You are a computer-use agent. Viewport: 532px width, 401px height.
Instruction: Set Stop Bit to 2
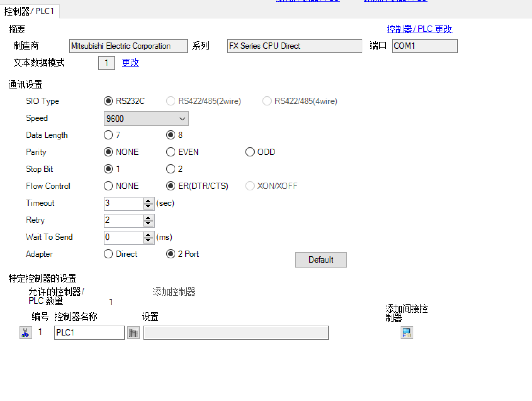(x=171, y=169)
